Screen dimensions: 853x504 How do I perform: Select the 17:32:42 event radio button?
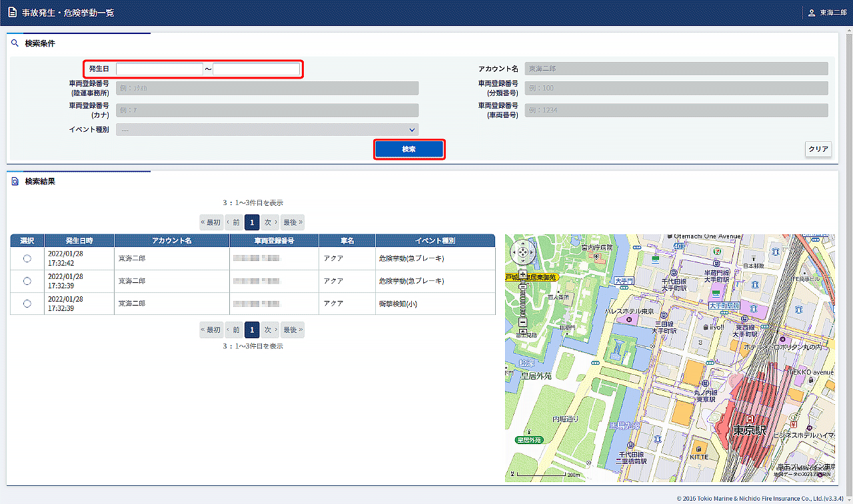[x=27, y=259]
